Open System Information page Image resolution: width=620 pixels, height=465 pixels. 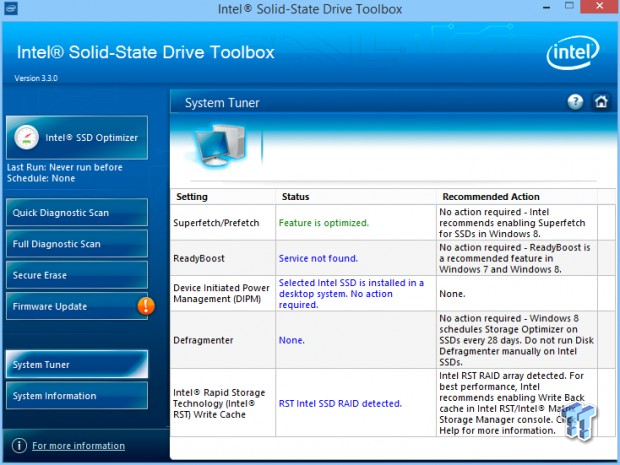[77, 396]
